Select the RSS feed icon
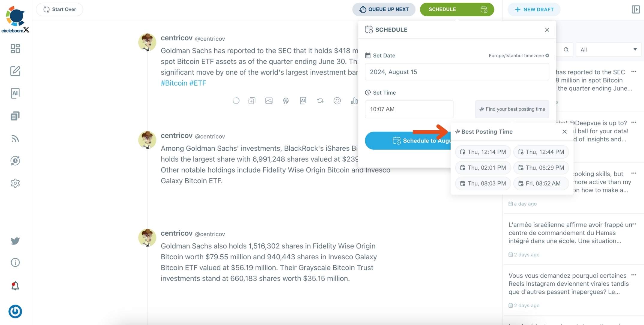Image resolution: width=644 pixels, height=325 pixels. click(x=15, y=138)
